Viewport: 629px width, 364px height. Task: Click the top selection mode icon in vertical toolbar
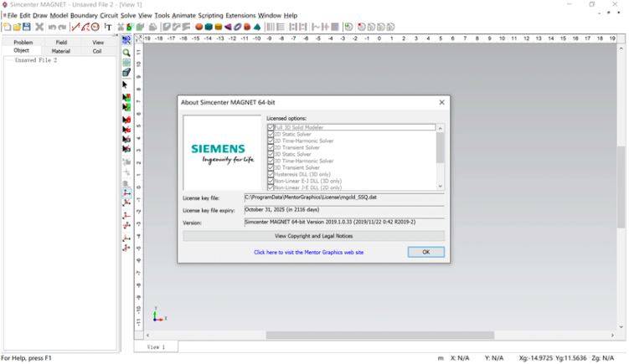coord(126,40)
